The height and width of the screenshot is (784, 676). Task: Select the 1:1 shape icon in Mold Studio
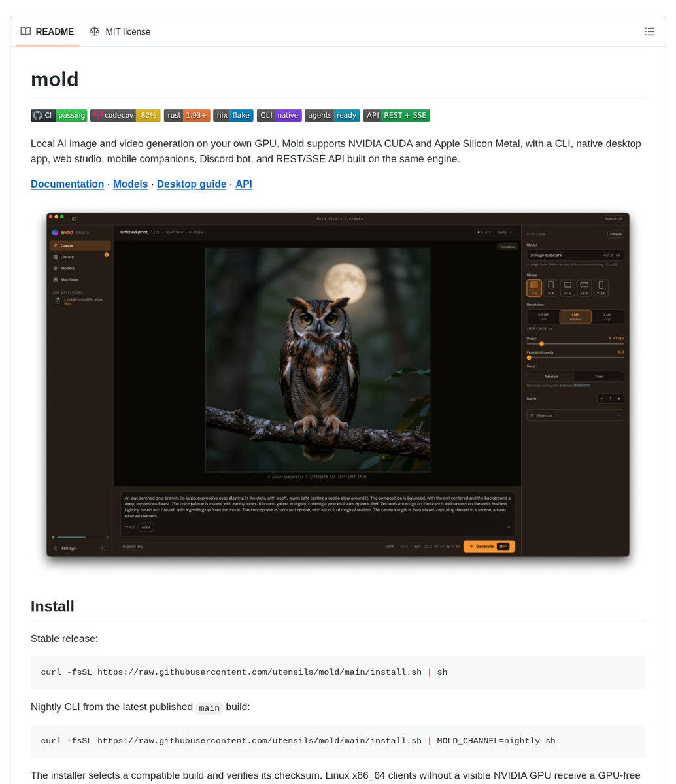[534, 288]
